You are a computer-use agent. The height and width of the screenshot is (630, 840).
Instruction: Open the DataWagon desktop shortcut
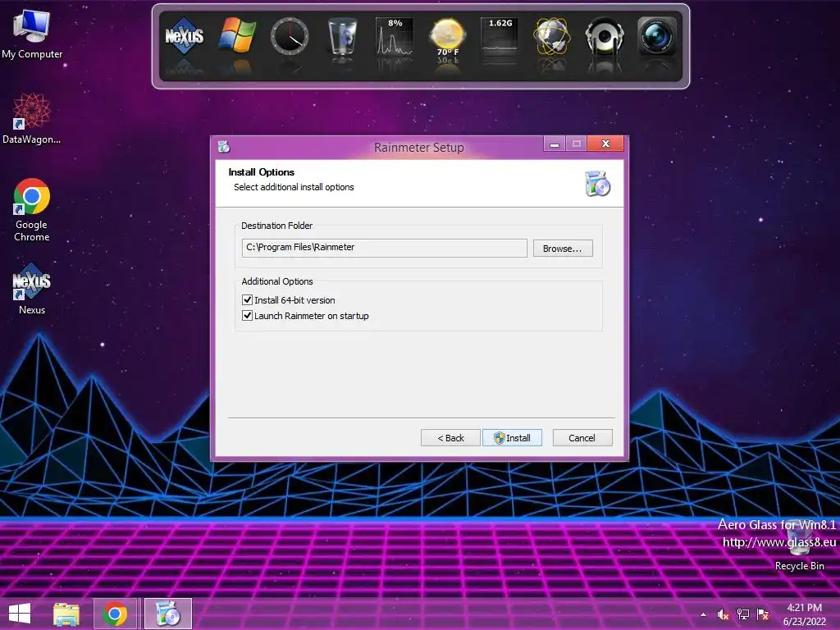click(x=32, y=119)
